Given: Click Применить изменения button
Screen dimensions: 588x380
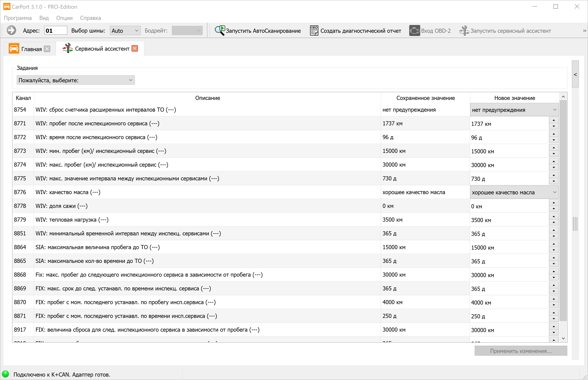Looking at the screenshot, I should (x=521, y=351).
